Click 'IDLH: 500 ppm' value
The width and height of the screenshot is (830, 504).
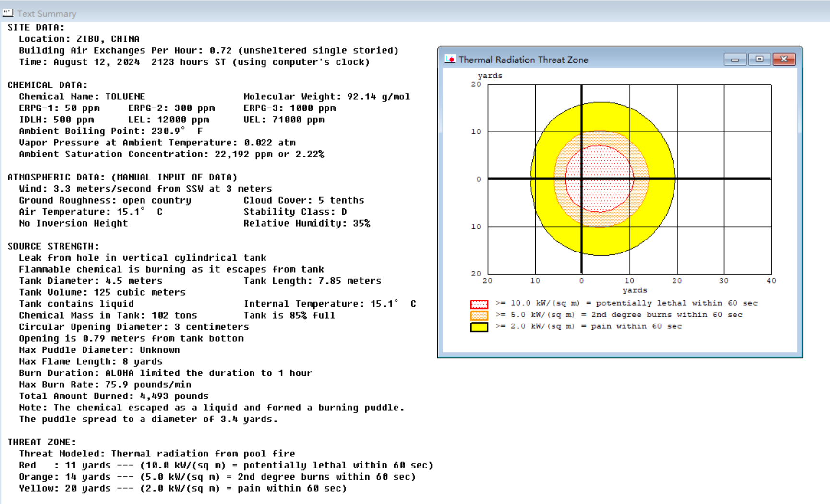point(56,120)
